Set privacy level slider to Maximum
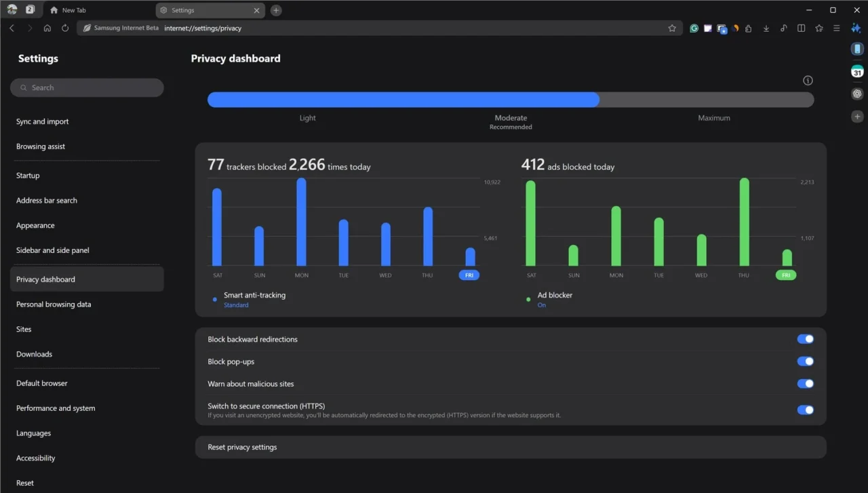Screen dimensions: 868x493 714,99
